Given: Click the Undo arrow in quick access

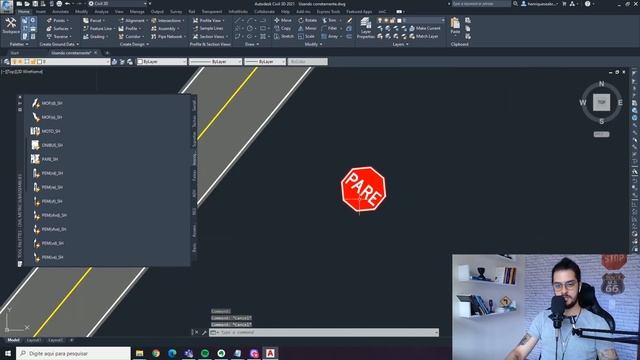Looking at the screenshot, I should point(68,4).
